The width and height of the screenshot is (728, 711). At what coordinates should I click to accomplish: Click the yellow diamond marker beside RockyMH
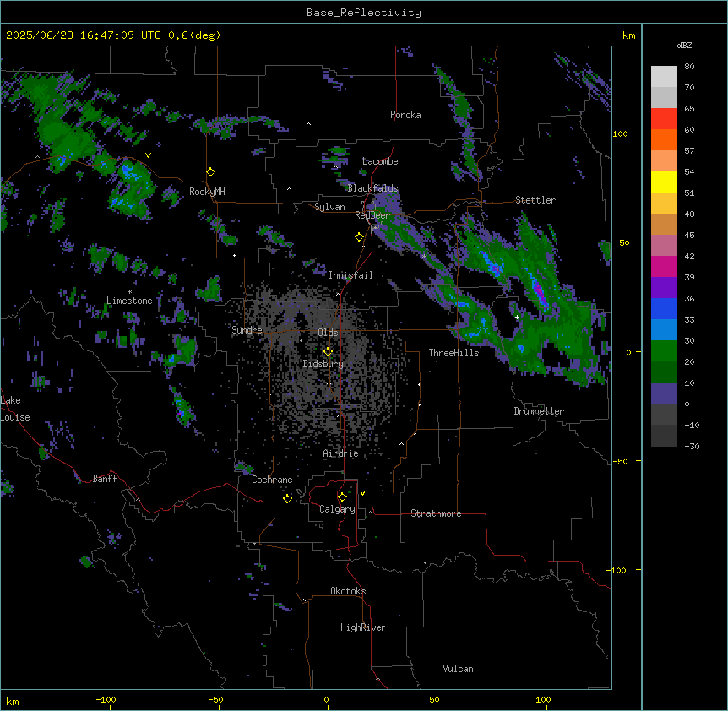(211, 172)
